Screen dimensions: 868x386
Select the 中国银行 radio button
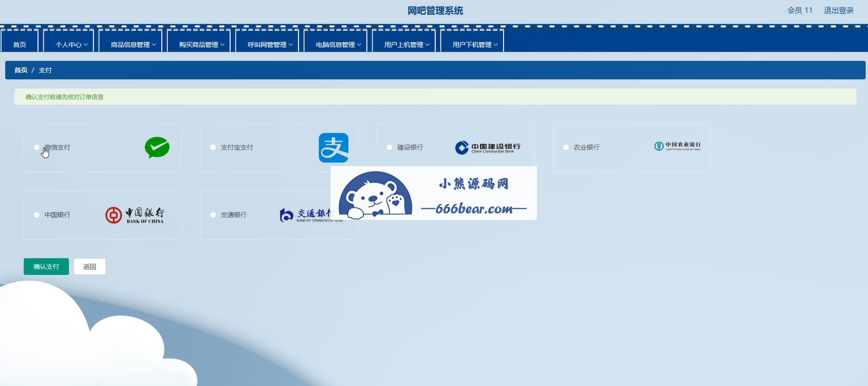click(x=37, y=215)
